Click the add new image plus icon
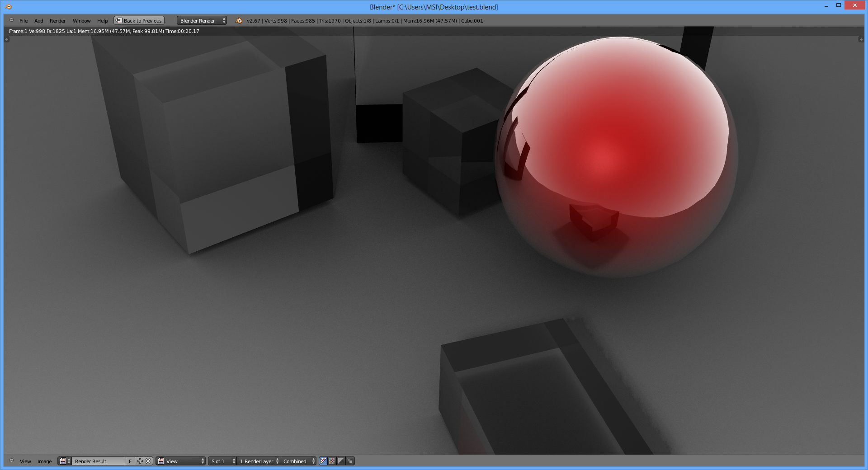 pos(140,461)
